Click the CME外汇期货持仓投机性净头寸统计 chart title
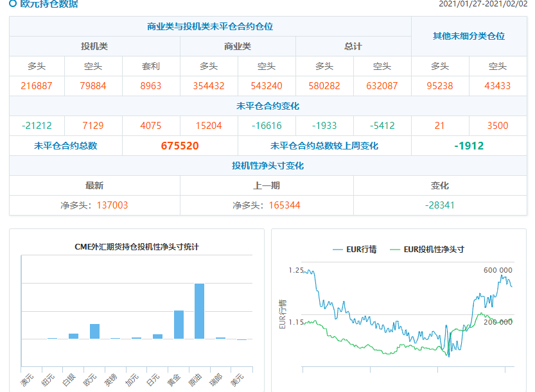The height and width of the screenshot is (392, 535). pos(137,246)
